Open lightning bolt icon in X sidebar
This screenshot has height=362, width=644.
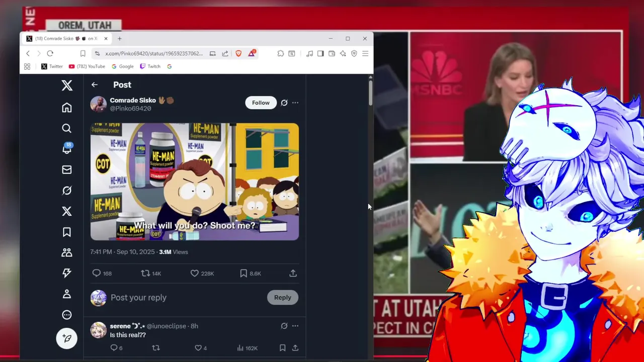(67, 273)
